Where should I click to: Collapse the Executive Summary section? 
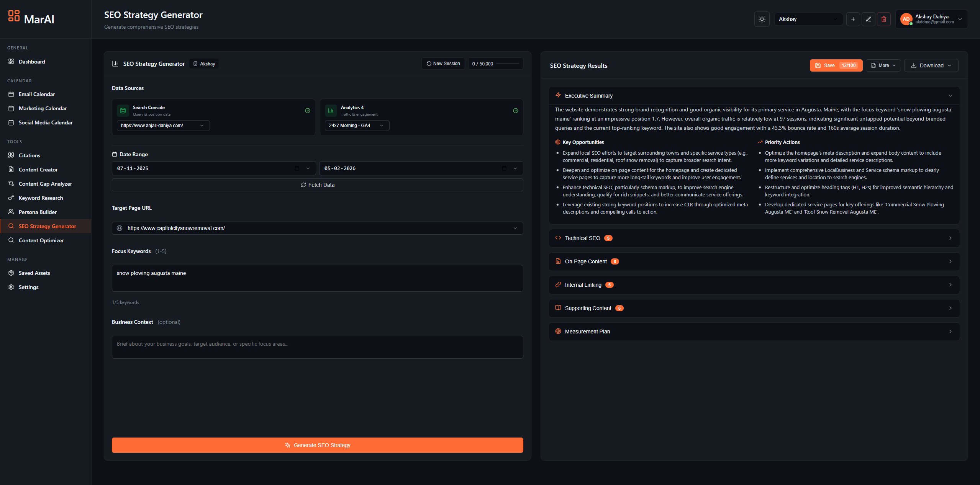[950, 96]
